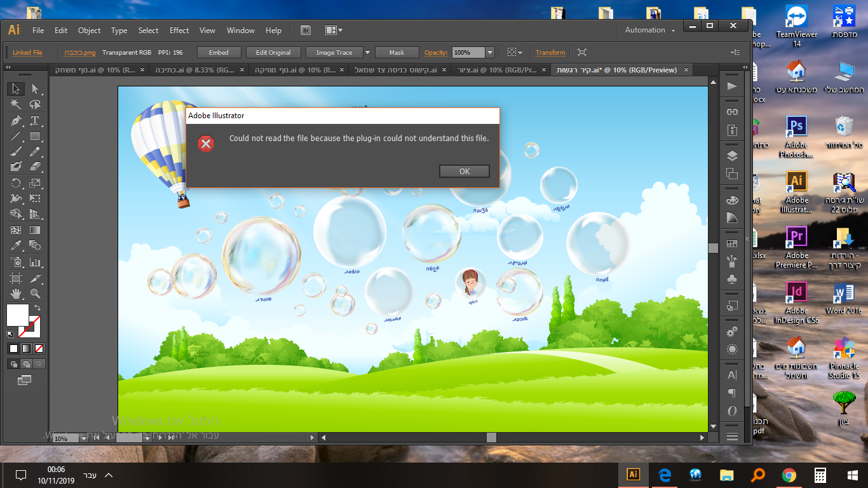This screenshot has width=868, height=488.
Task: Open the Links panel icon
Action: coord(732,112)
